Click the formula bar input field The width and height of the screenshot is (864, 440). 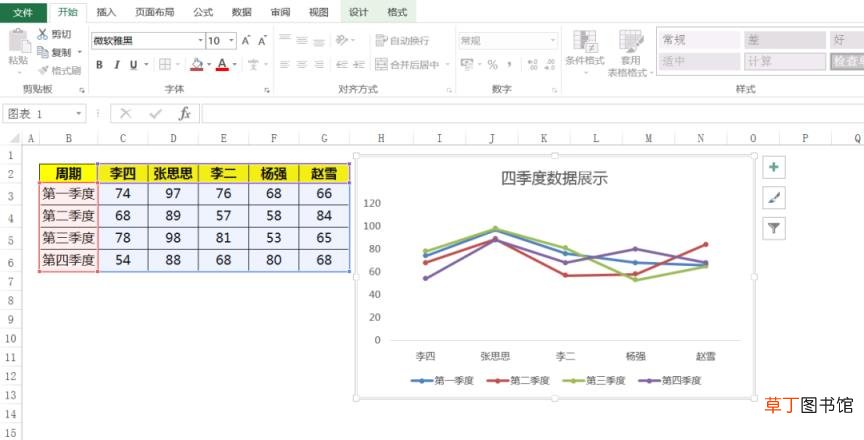pyautogui.click(x=532, y=113)
